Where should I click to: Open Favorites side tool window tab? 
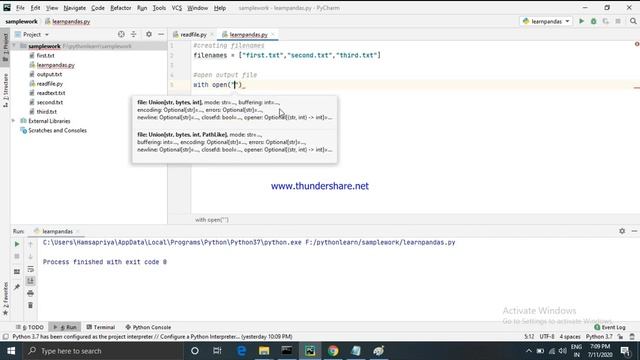click(x=5, y=298)
